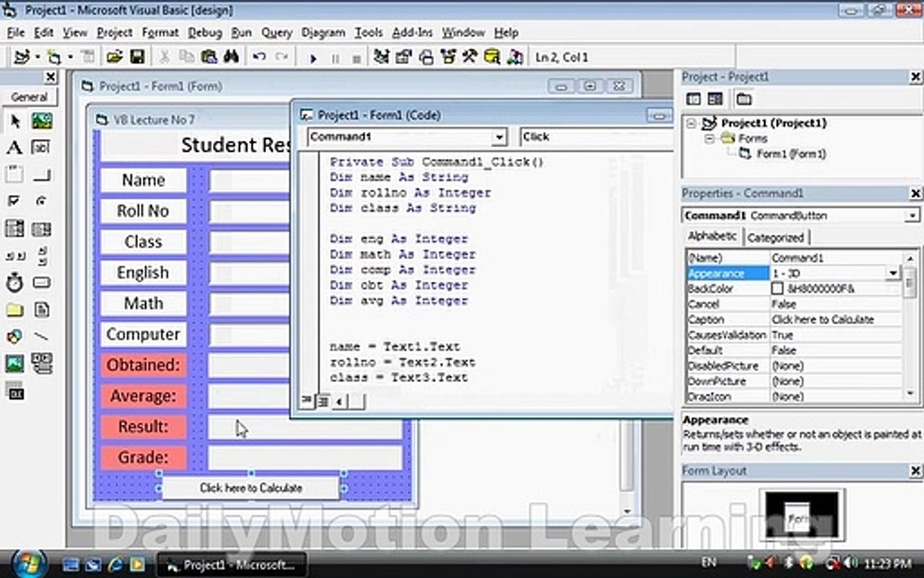Select the Shape control tool
The width and height of the screenshot is (924, 578).
pyautogui.click(x=14, y=336)
